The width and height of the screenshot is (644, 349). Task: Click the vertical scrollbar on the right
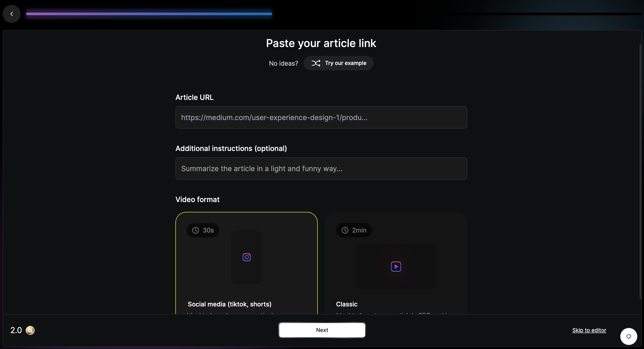tap(640, 172)
